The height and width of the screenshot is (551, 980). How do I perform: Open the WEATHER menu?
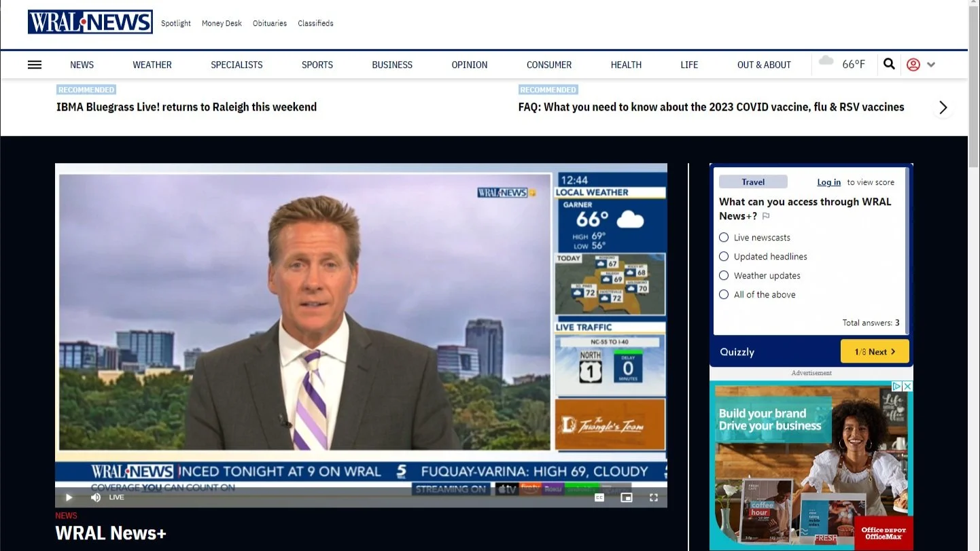pos(152,65)
